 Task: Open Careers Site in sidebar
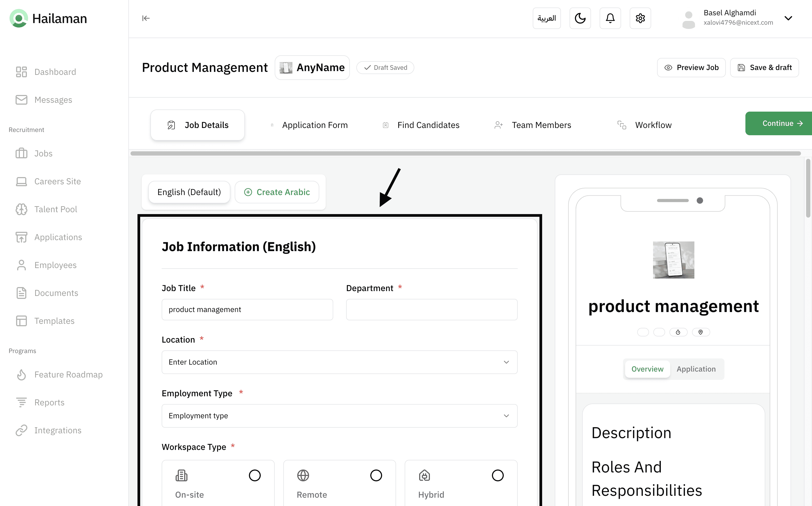tap(57, 181)
